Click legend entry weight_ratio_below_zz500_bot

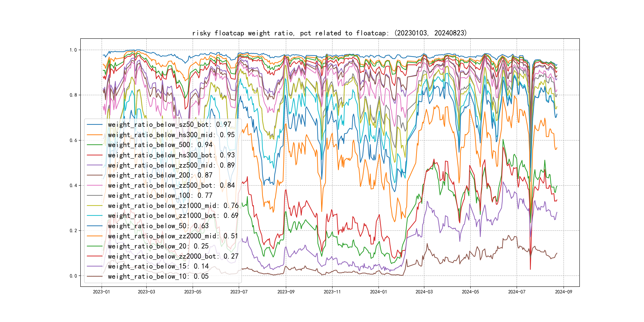(171, 185)
